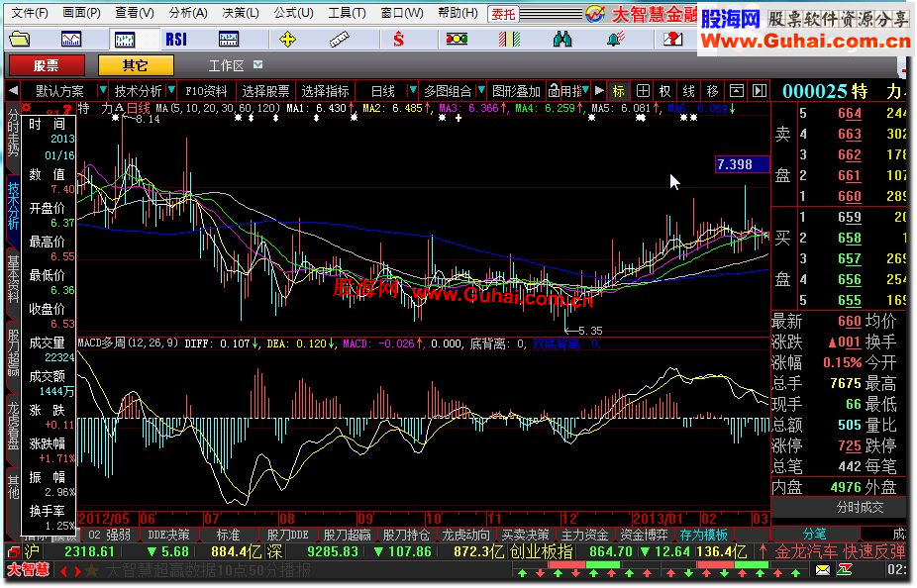917x588 pixels.
Task: Click the 选择指标 button
Action: (x=325, y=91)
